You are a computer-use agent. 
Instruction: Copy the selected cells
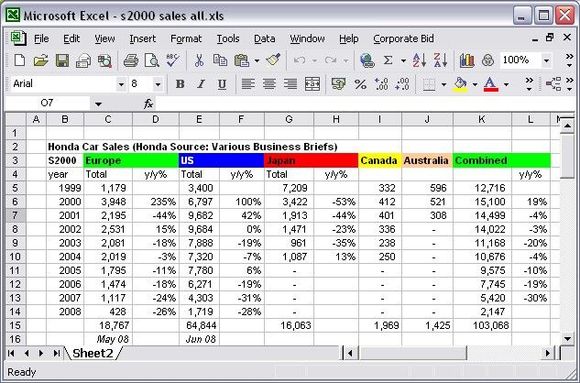(220, 60)
